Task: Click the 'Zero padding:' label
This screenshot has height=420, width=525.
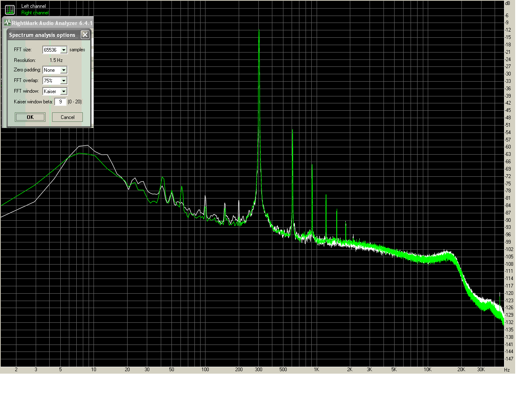Action: click(x=27, y=70)
